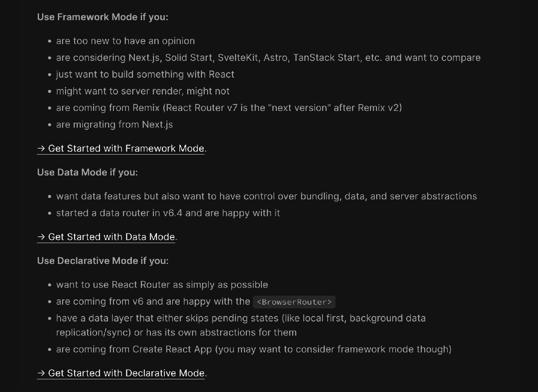Click the 'are migrating from Next.js' bullet
The image size is (538, 392).
pos(114,125)
